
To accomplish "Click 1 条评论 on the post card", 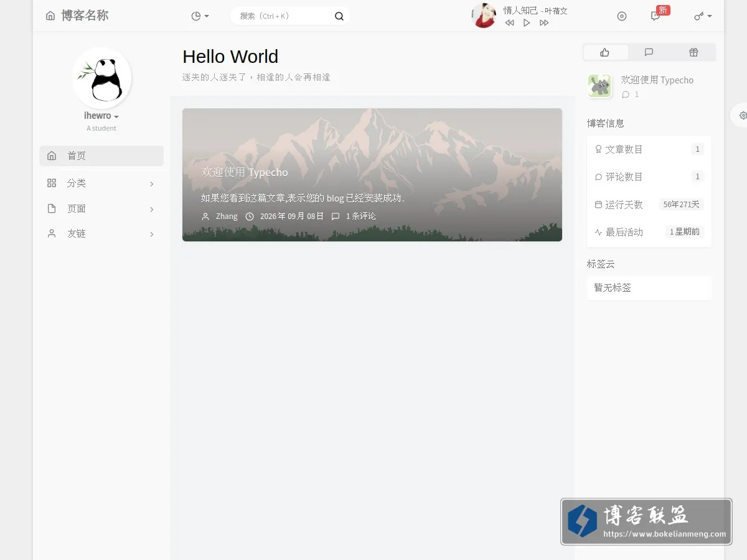I will tap(361, 217).
